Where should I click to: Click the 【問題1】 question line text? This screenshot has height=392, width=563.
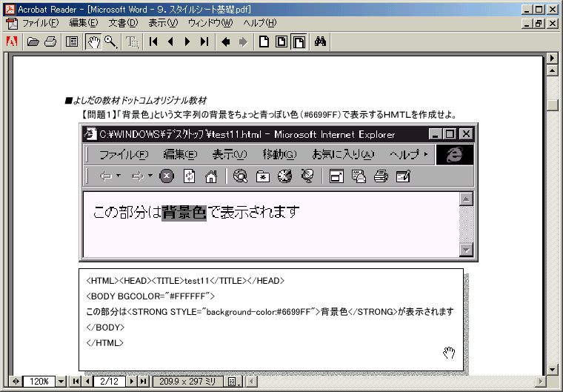[269, 115]
